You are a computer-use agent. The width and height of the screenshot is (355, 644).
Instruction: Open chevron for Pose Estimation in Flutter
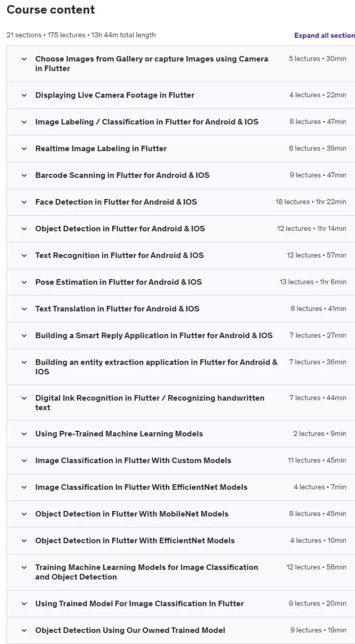click(24, 282)
